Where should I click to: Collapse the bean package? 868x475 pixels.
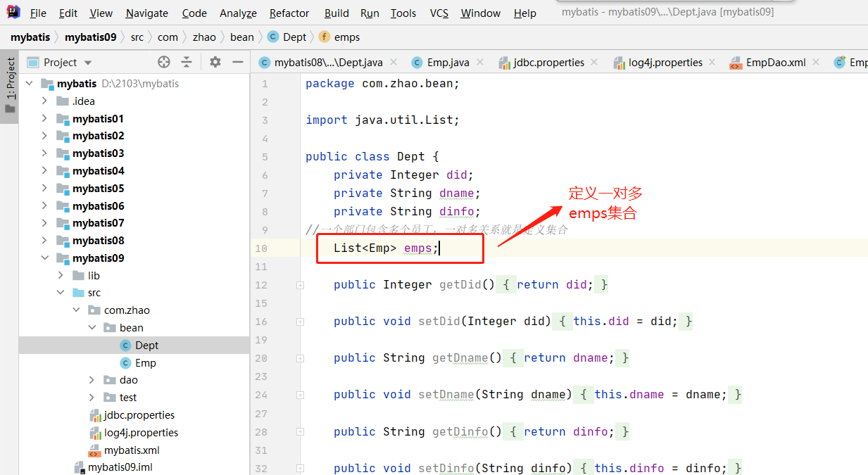tap(92, 328)
